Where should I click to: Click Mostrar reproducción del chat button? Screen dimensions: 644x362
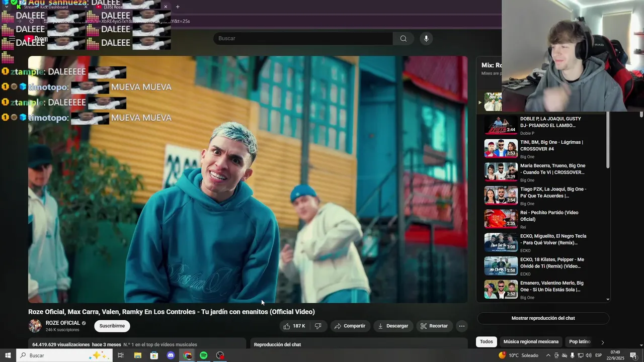point(543,318)
